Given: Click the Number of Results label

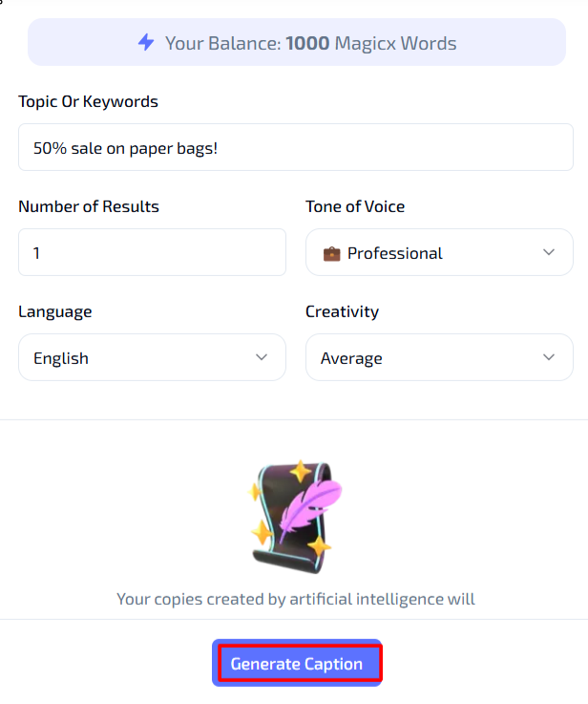Looking at the screenshot, I should 89,206.
